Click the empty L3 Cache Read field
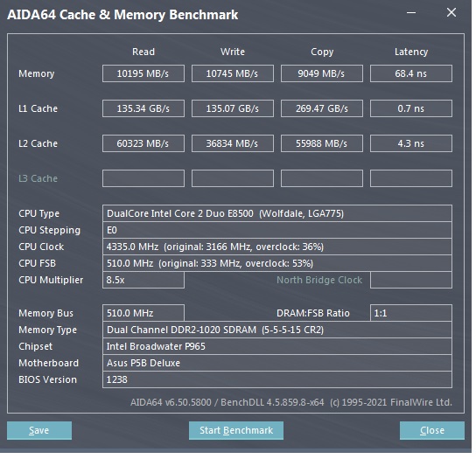Screen dimensions: 476x459 pos(143,178)
